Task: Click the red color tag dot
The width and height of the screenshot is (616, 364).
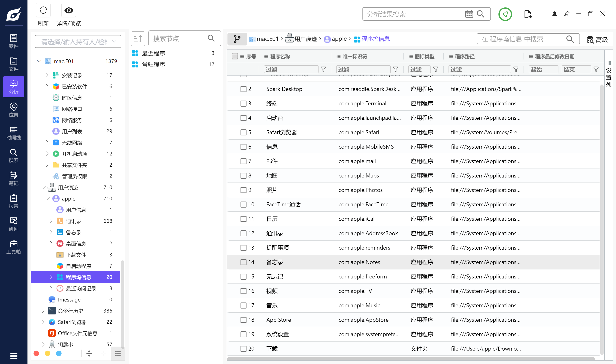Action: 36,353
